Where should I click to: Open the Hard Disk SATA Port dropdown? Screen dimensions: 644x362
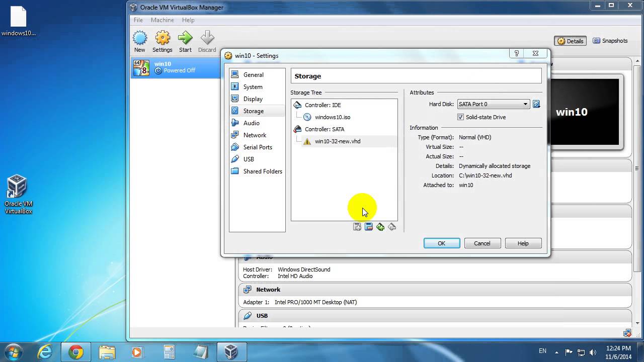click(493, 104)
